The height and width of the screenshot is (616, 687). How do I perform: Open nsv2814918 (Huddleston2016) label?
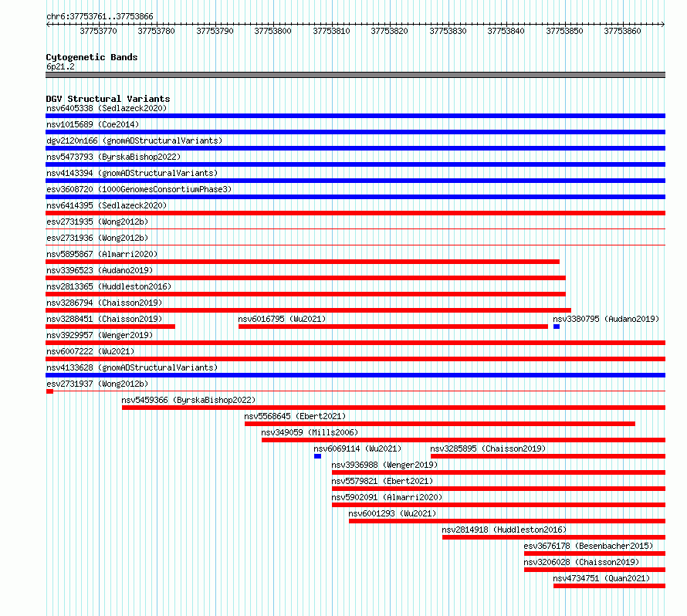pyautogui.click(x=504, y=530)
